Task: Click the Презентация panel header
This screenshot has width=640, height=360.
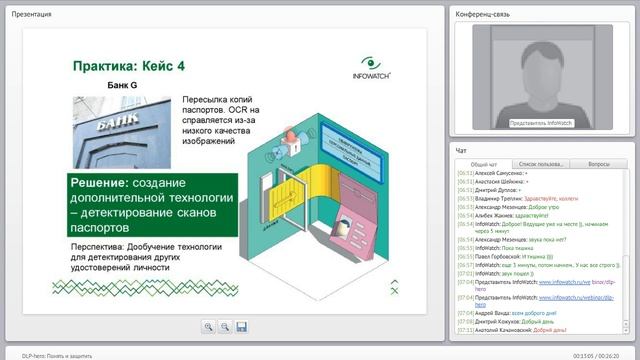Action: [x=31, y=14]
